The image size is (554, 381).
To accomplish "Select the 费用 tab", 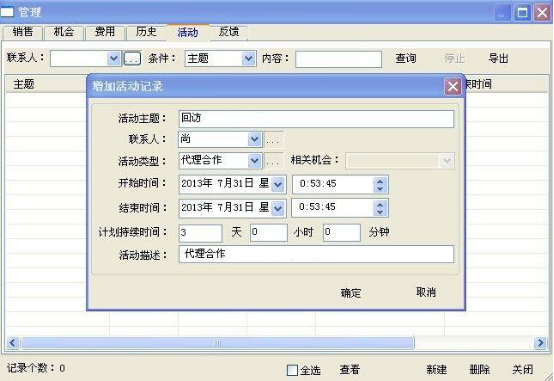I will [x=105, y=33].
